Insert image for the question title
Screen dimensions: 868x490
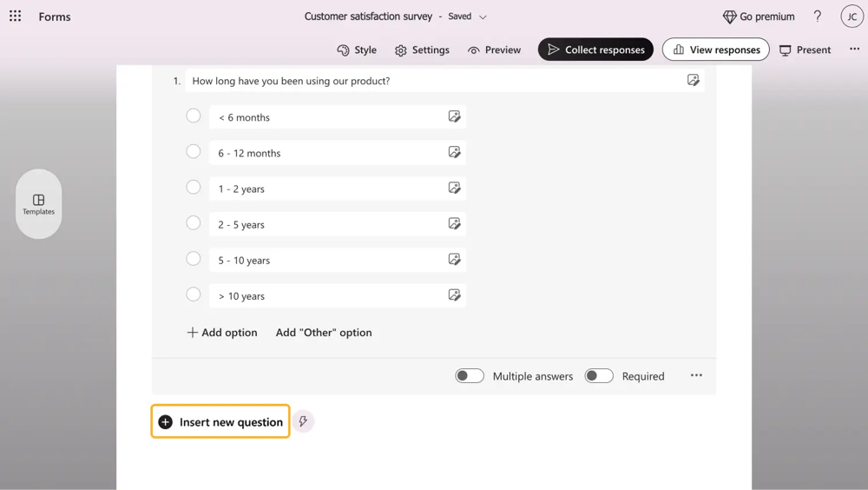pos(693,80)
